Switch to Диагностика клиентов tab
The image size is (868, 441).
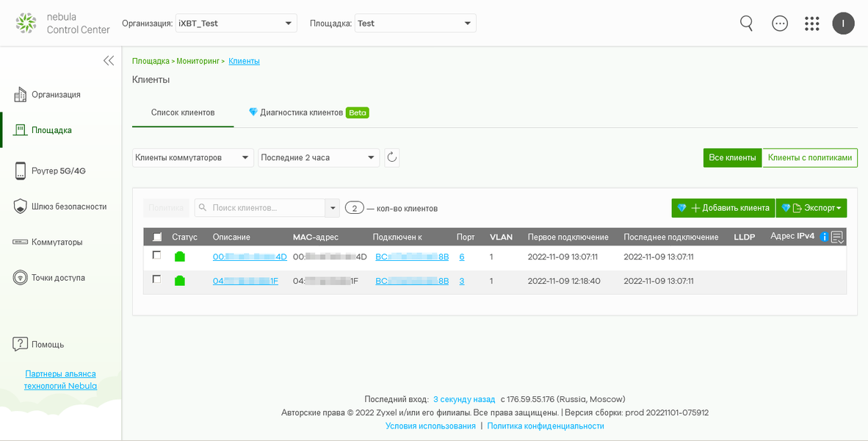[x=309, y=112]
